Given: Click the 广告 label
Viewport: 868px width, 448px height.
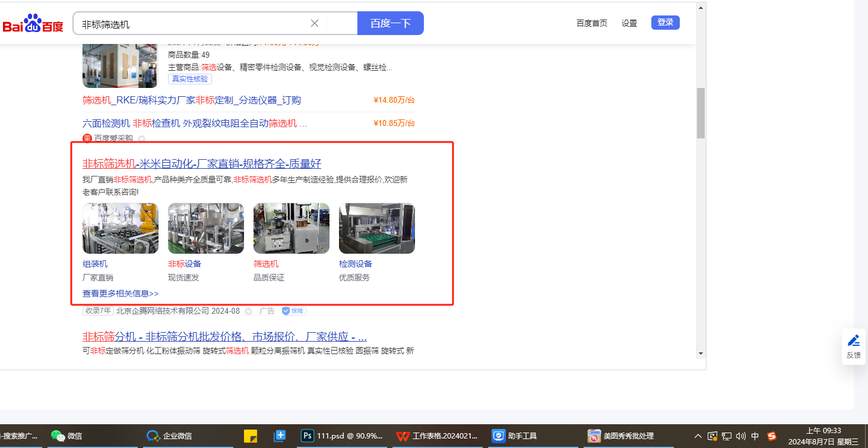Looking at the screenshot, I should coord(267,311).
